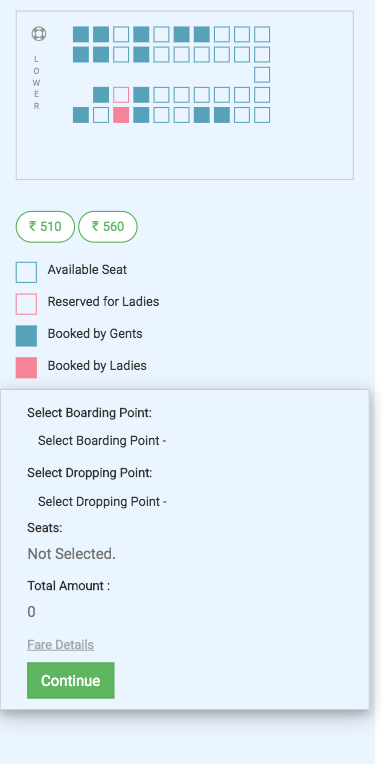Image resolution: width=382 pixels, height=764 pixels.
Task: Open the Select Dropping Point dropdown
Action: pyautogui.click(x=102, y=502)
